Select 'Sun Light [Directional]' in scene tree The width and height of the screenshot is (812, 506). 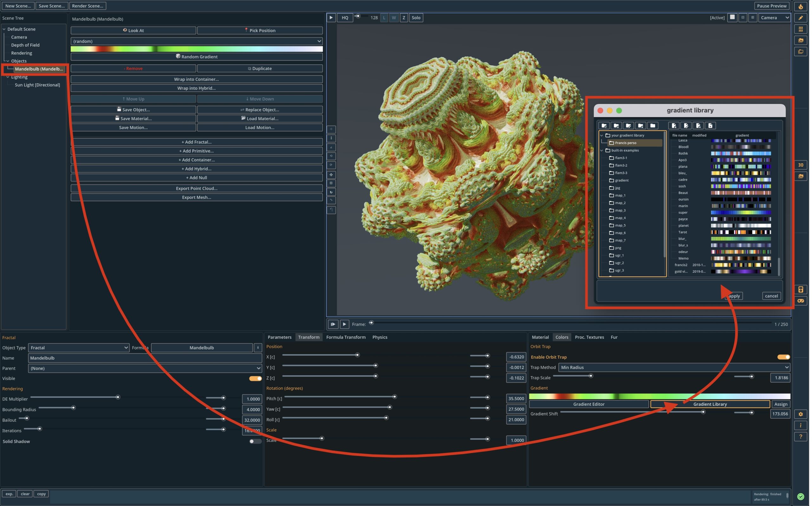point(37,85)
